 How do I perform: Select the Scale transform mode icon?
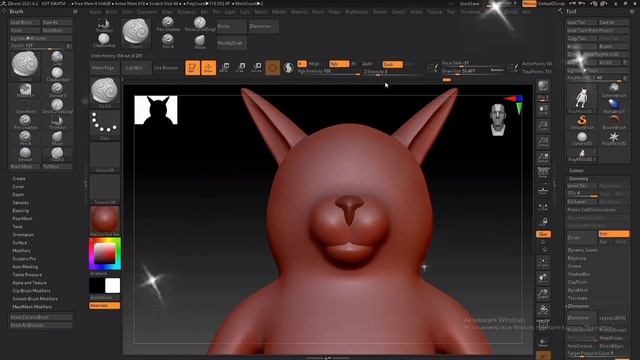(x=240, y=67)
